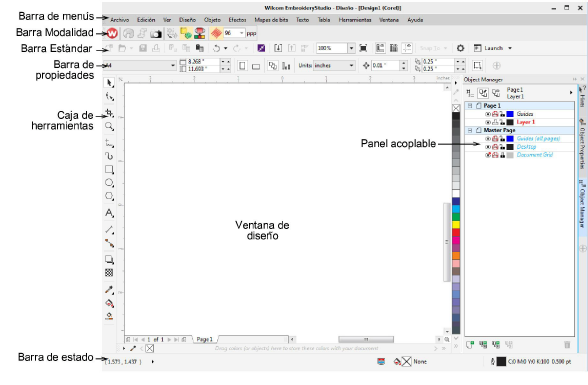Pick the green swatch in color palette
Viewport: 588px width, 385px height.
(456, 217)
